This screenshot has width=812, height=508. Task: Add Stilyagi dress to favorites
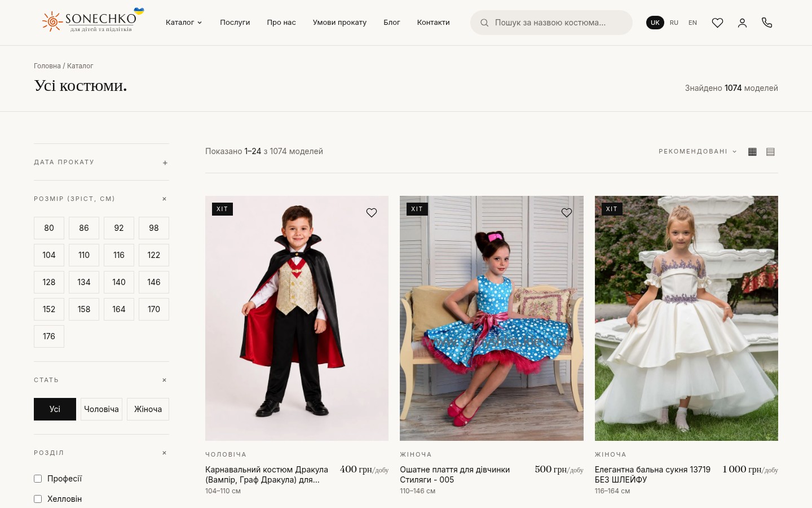567,213
